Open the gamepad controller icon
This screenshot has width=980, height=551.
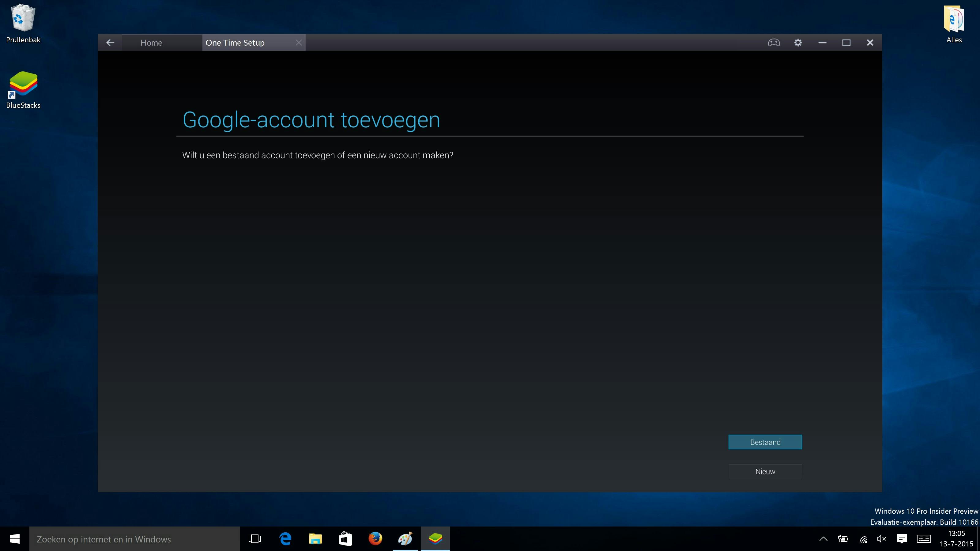pyautogui.click(x=773, y=43)
